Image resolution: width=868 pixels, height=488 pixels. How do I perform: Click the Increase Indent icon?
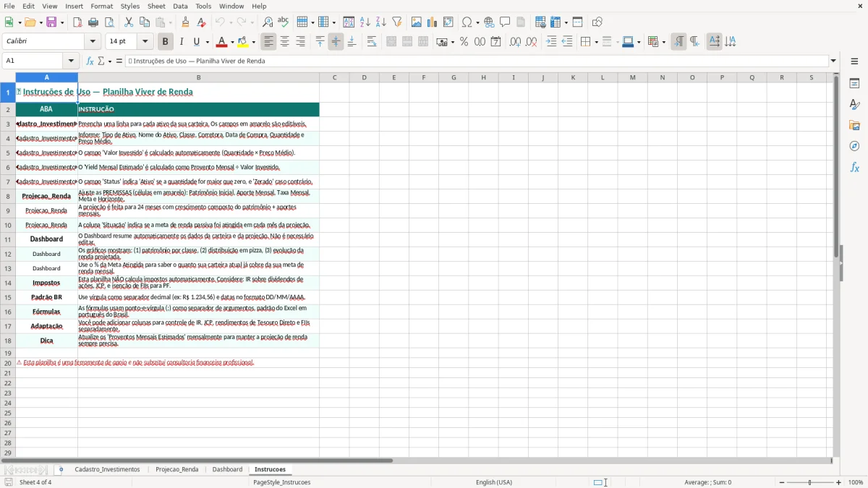pos(551,42)
